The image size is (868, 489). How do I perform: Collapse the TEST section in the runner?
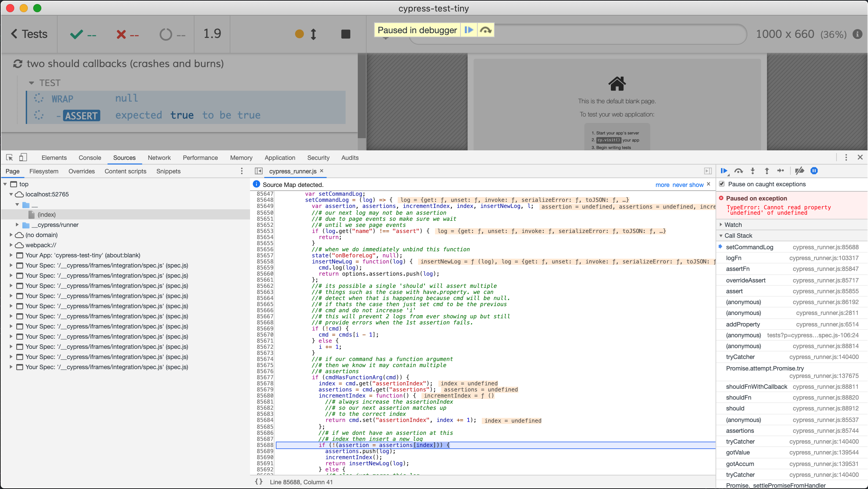(x=32, y=83)
